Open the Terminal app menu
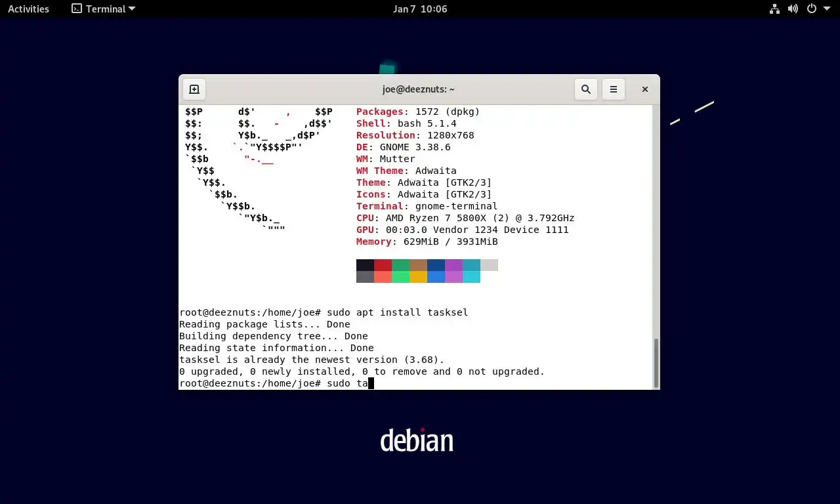The height and width of the screenshot is (504, 840). coord(103,9)
